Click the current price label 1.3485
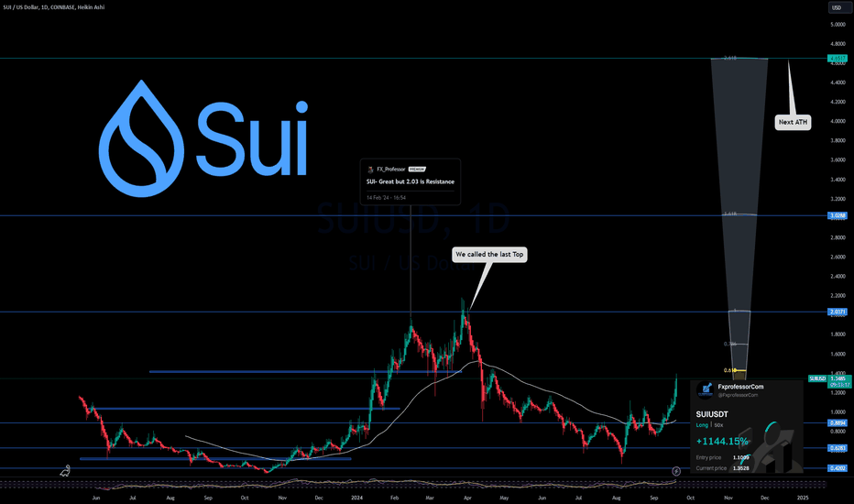This screenshot has width=854, height=504. coord(839,378)
